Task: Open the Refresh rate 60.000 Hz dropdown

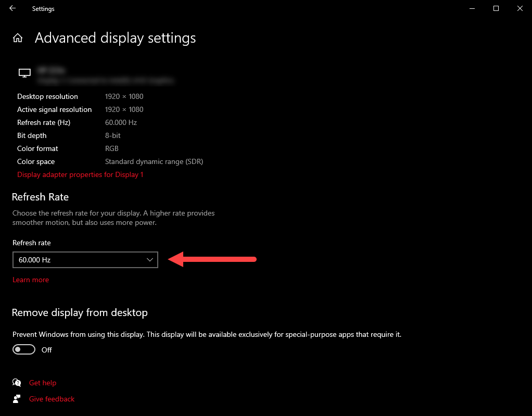Action: point(85,260)
